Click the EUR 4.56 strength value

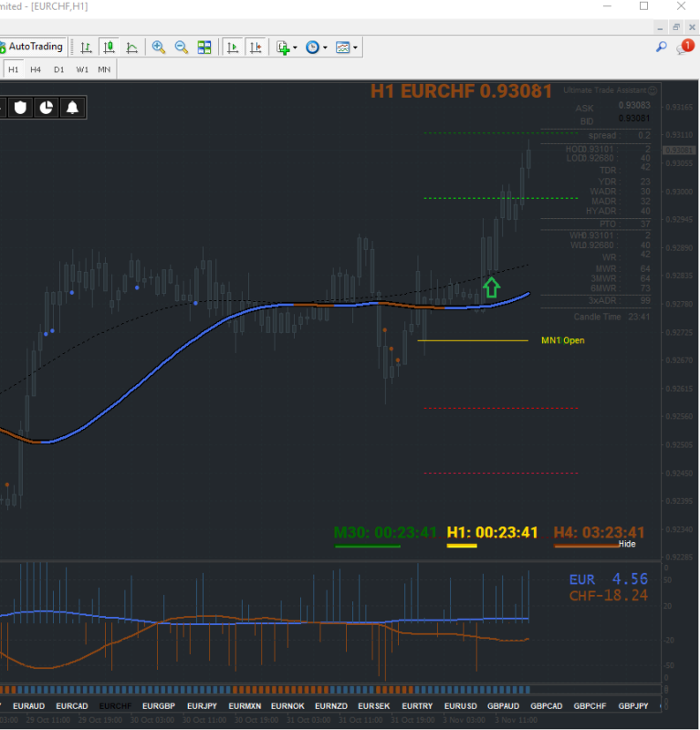point(609,579)
